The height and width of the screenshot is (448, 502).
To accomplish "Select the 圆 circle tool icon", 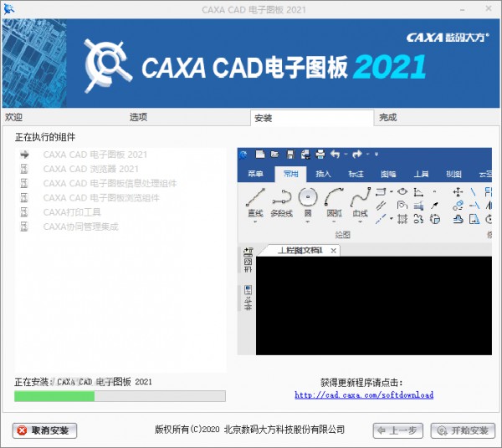I will pos(308,197).
